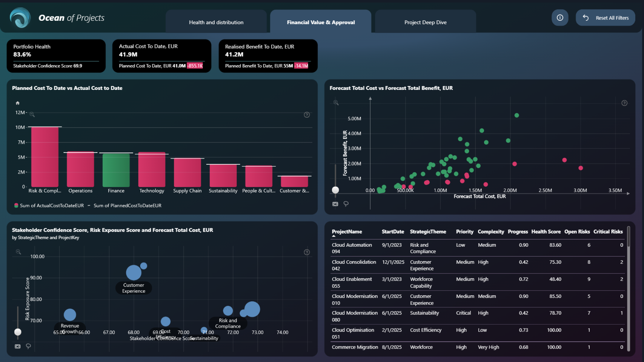
Task: Click the Customer Experience bubble
Action: 133,273
